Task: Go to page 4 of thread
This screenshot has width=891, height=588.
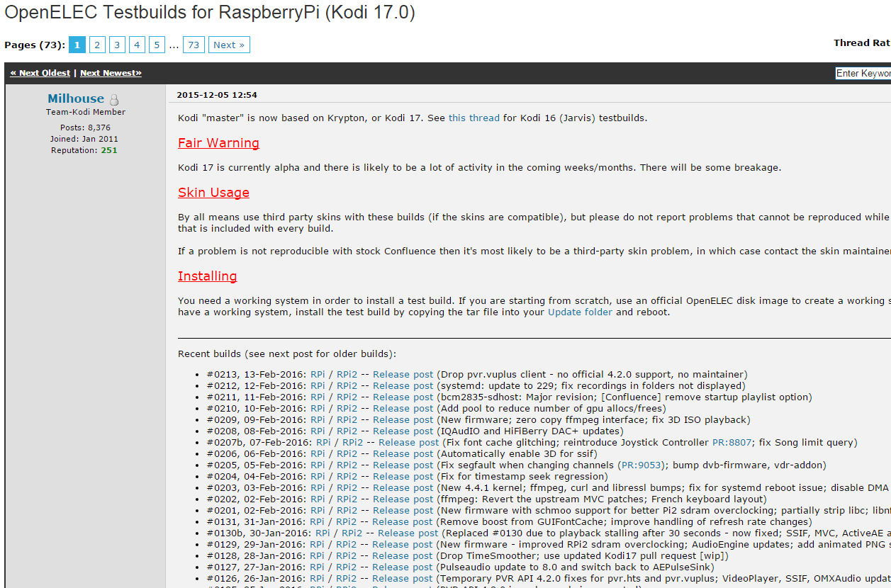Action: [x=138, y=45]
